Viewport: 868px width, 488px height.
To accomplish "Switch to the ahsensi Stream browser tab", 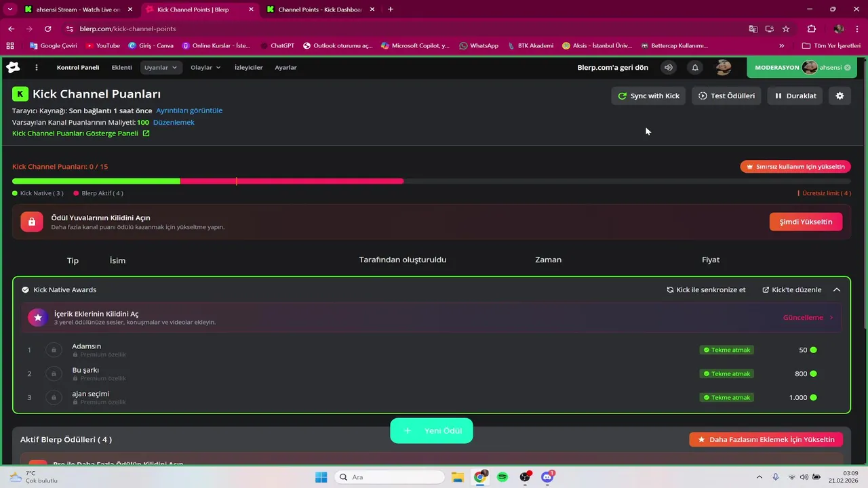I will [79, 9].
